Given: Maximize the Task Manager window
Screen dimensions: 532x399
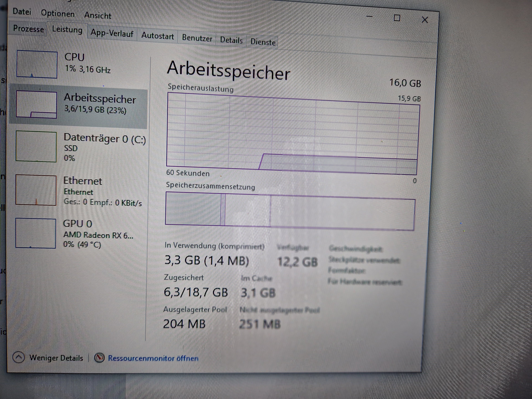Looking at the screenshot, I should pos(397,18).
